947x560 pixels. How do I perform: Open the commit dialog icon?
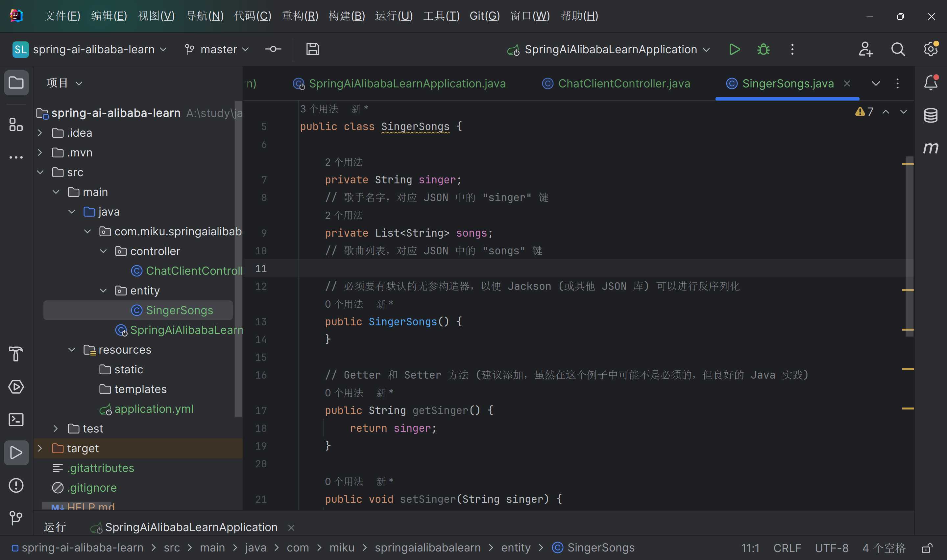click(x=273, y=49)
